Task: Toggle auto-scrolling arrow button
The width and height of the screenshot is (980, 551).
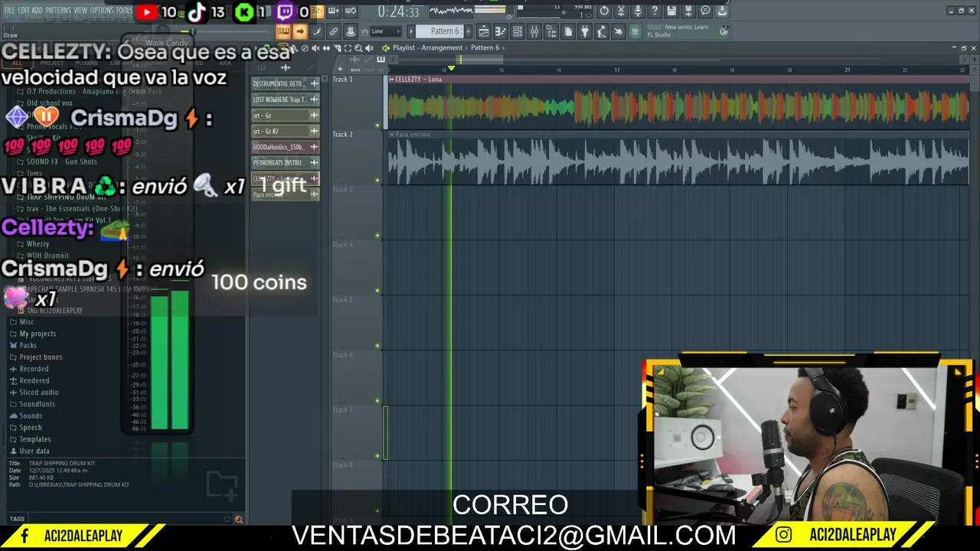Action: coord(300,31)
